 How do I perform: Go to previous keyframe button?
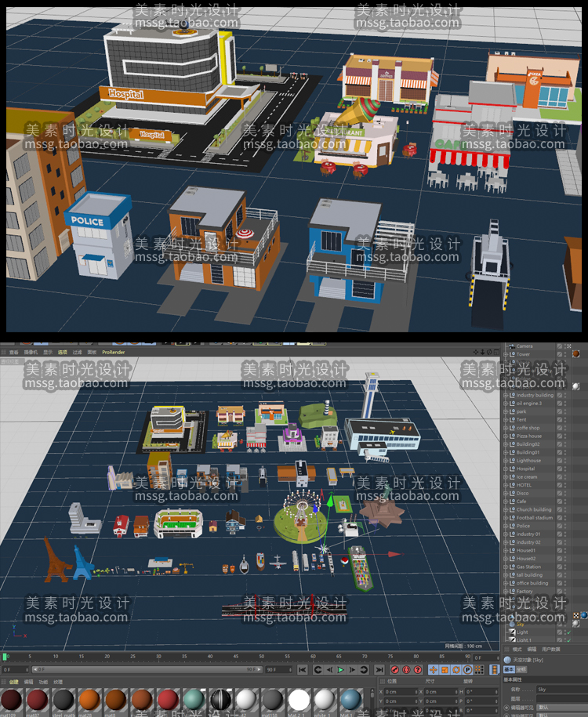[x=318, y=669]
